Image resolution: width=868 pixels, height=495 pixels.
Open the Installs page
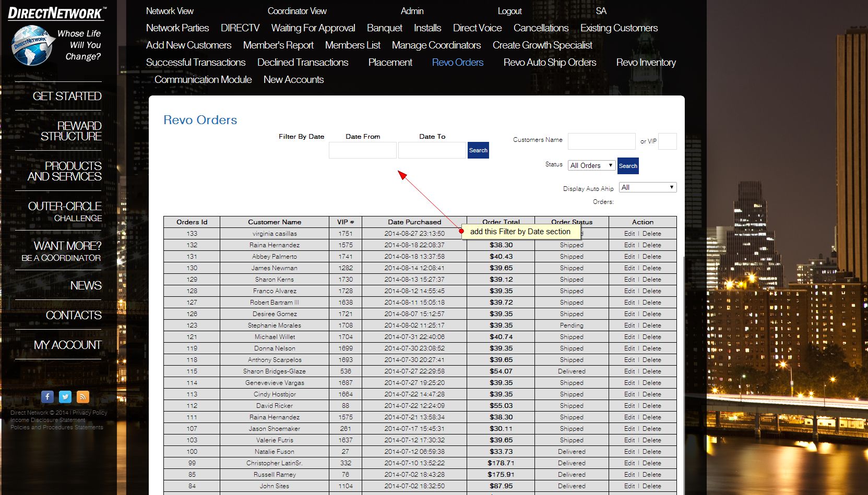427,28
